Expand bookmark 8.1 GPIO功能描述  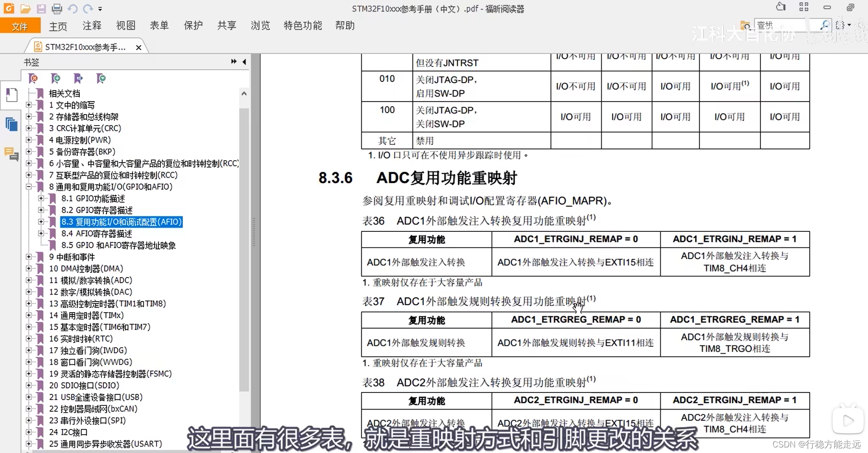41,198
